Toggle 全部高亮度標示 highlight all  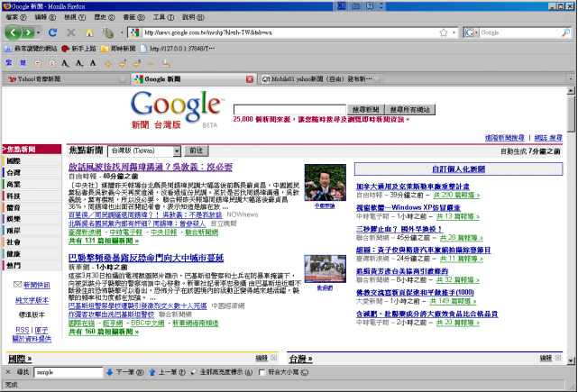pos(222,372)
